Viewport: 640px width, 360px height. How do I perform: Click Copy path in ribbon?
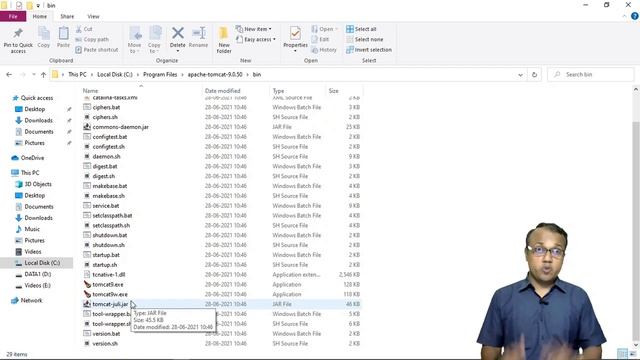92,39
